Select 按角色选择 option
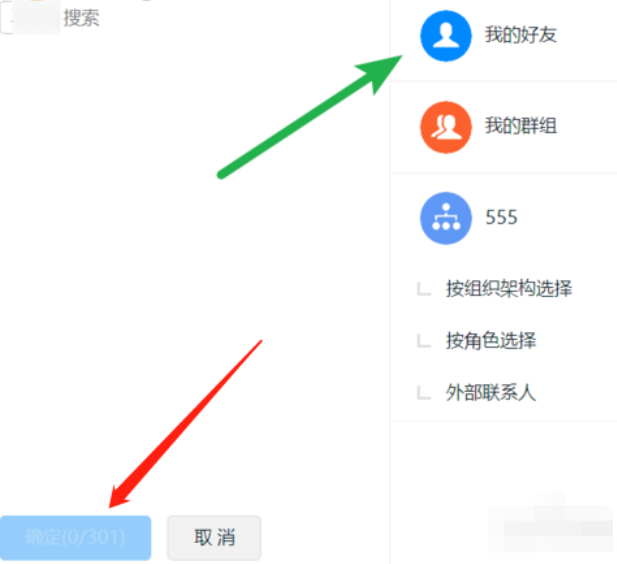 pyautogui.click(x=491, y=340)
